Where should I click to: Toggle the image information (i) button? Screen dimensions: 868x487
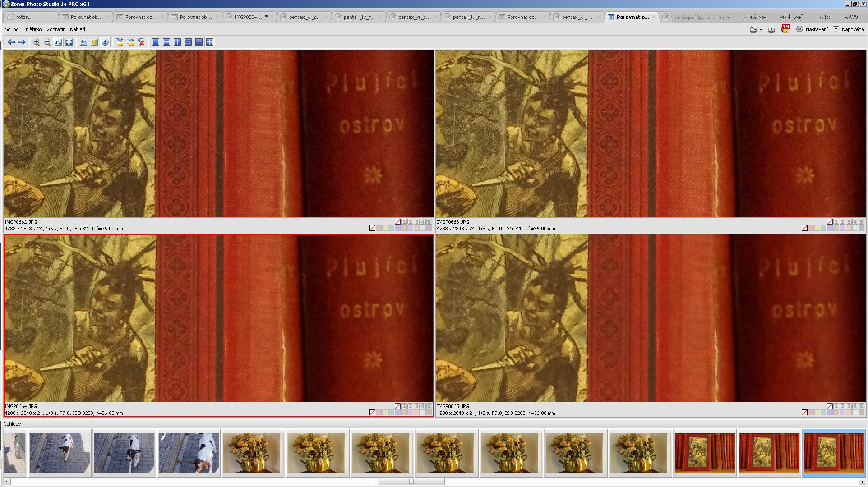(x=105, y=42)
